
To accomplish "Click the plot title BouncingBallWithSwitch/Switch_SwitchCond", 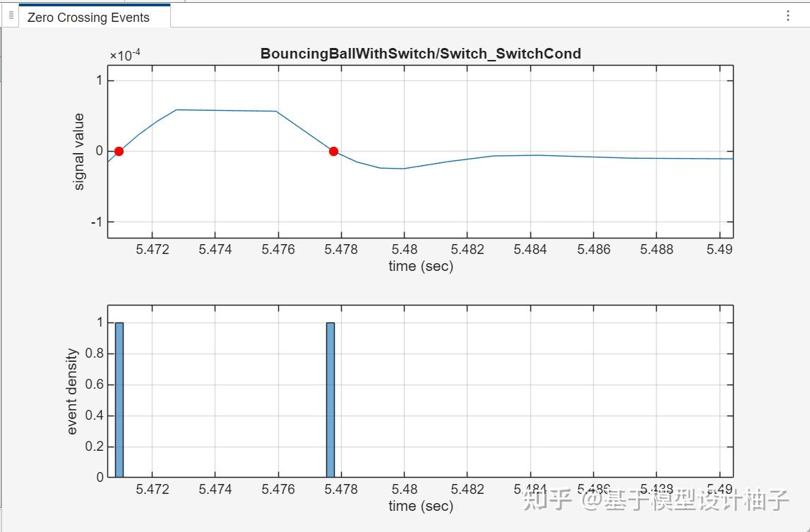I will coord(420,54).
